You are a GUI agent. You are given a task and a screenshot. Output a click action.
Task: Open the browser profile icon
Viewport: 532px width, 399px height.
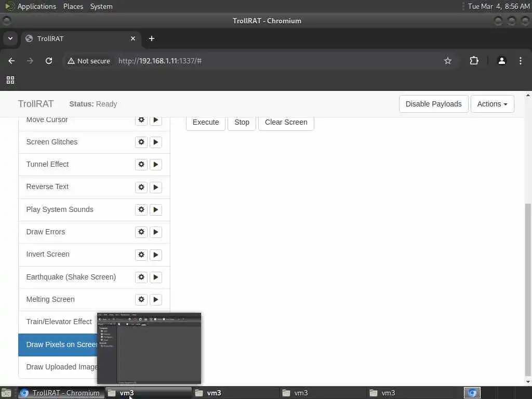502,61
